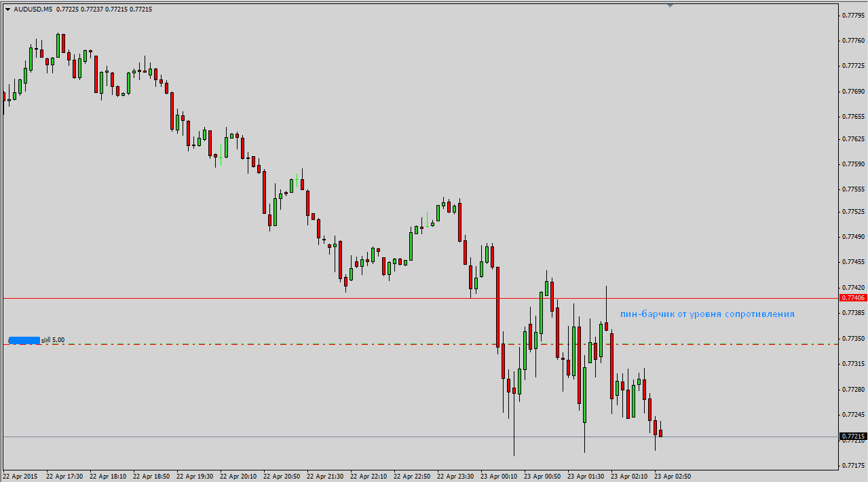Select the chart shift triangle marker at top
868x482 pixels.
tap(671, 5)
